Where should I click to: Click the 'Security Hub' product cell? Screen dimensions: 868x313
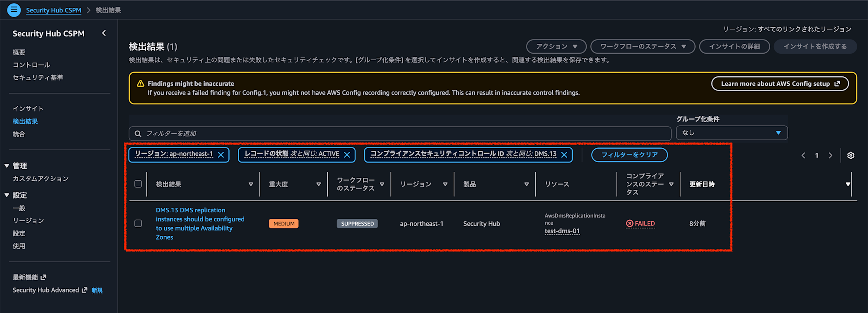(481, 224)
